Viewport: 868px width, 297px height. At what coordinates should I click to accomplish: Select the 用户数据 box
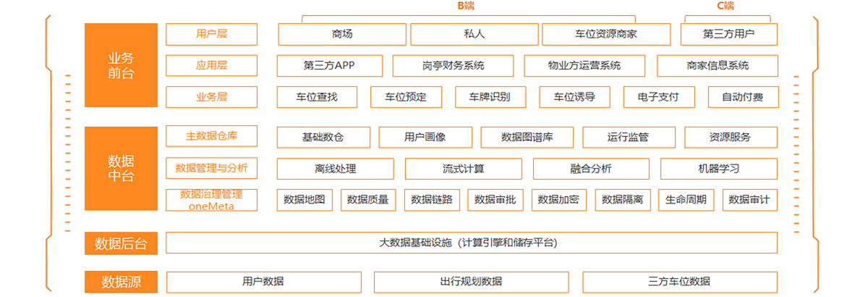coord(263,282)
